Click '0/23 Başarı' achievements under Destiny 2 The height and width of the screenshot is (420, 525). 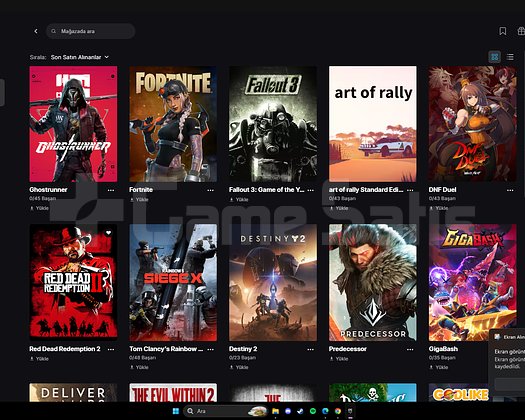coord(242,357)
